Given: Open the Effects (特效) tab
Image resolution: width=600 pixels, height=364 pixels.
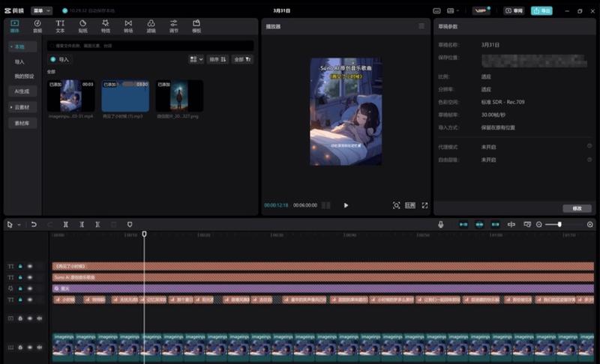Looking at the screenshot, I should 105,26.
